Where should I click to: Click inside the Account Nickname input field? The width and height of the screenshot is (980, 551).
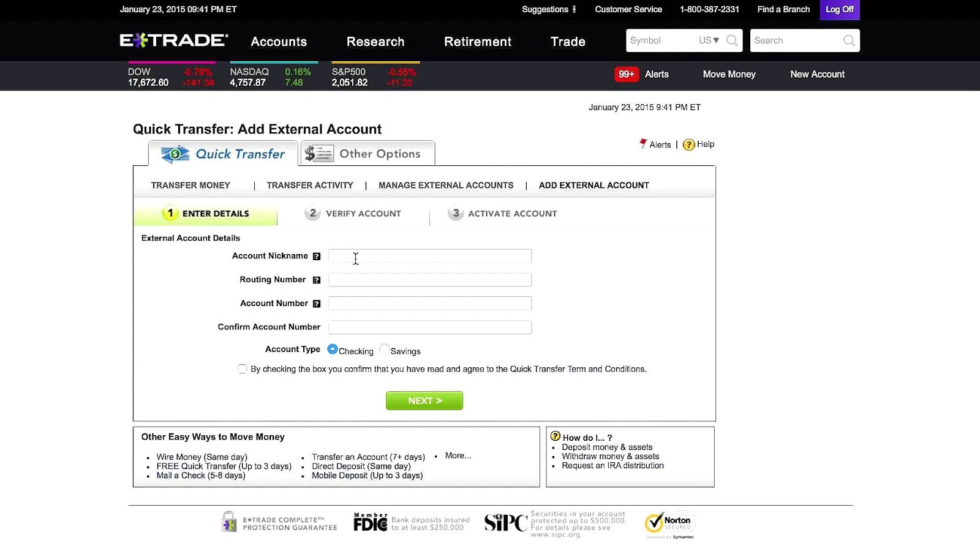(x=429, y=256)
